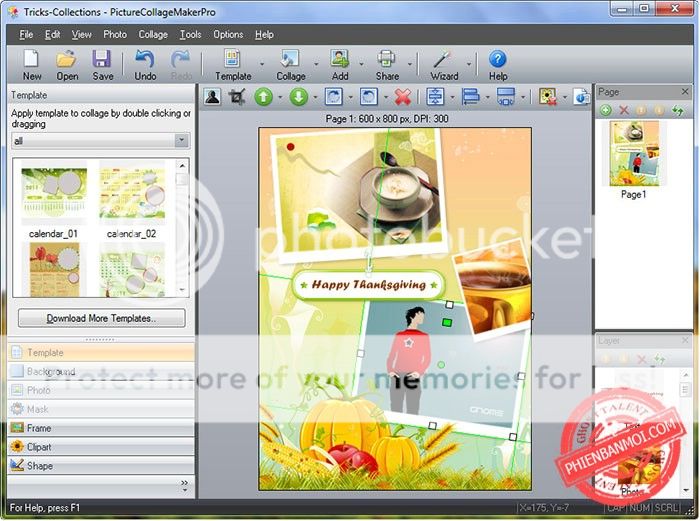Expand the Share button dropdown arrow

pyautogui.click(x=409, y=64)
